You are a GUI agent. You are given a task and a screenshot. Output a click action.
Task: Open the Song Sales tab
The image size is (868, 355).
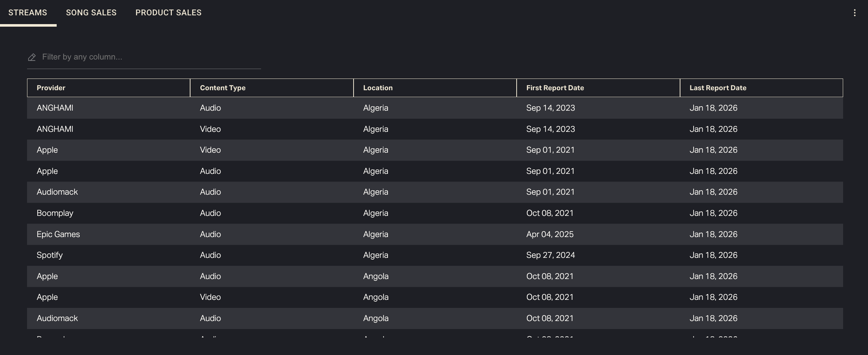point(91,13)
